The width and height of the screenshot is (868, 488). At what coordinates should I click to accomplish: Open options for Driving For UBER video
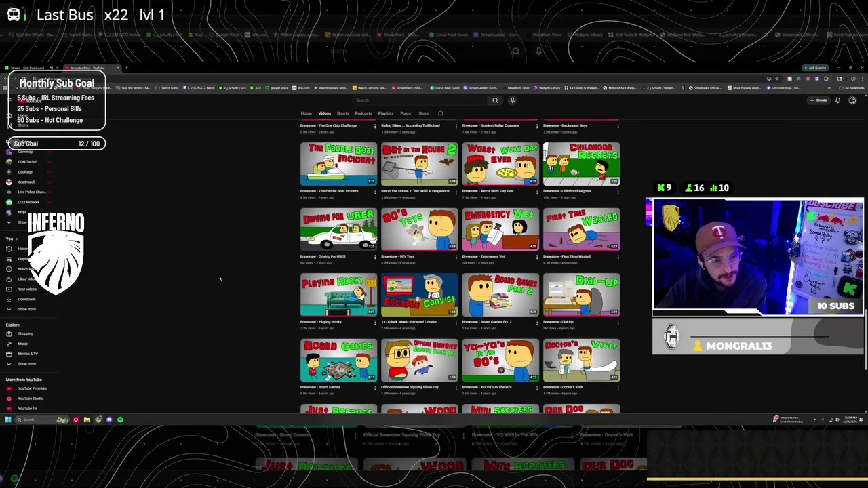[375, 257]
